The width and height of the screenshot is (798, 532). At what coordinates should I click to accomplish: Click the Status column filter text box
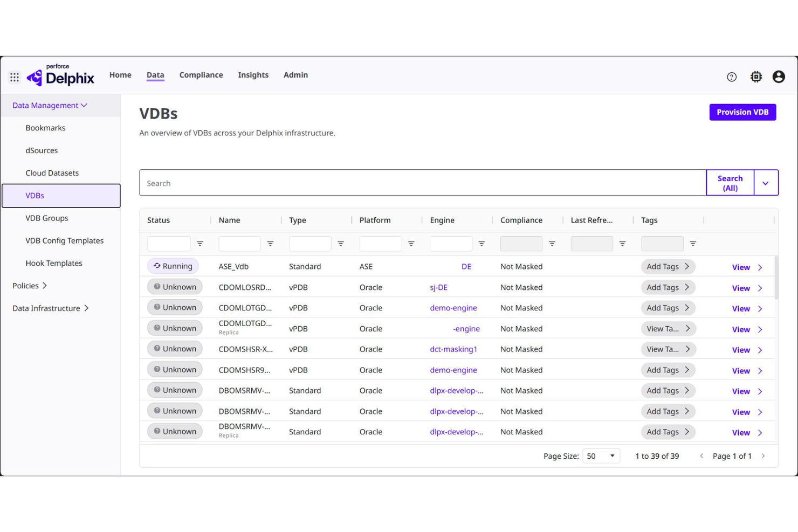tap(169, 244)
